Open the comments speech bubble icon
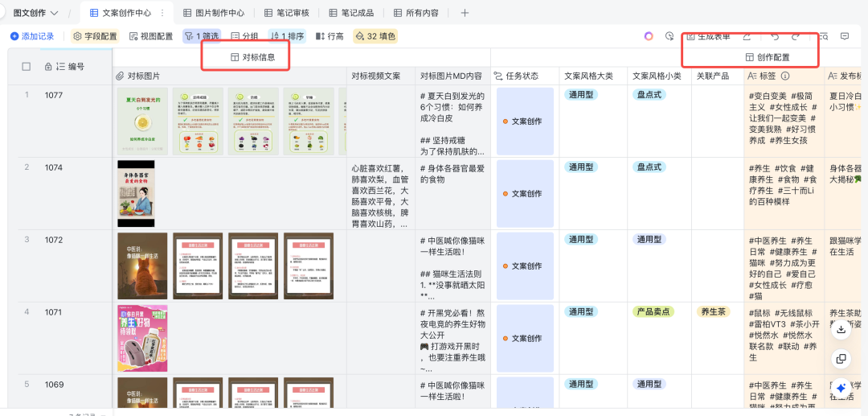 (x=845, y=36)
